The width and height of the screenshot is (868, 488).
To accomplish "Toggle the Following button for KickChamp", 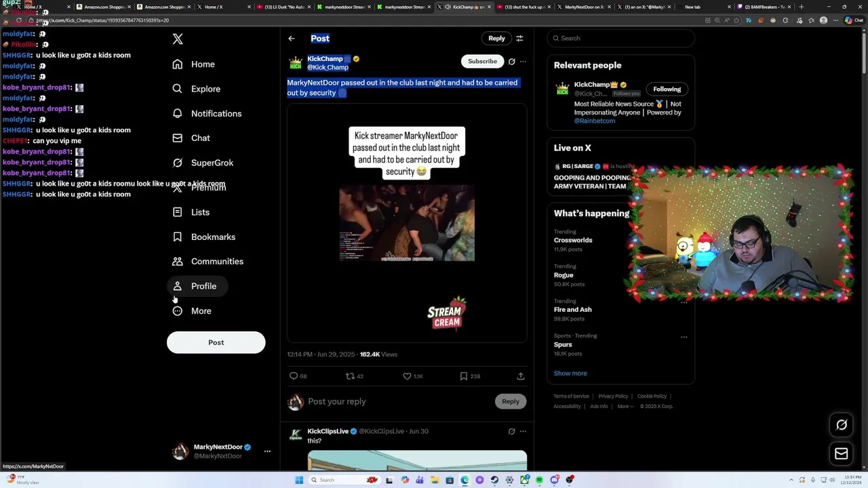I will [667, 89].
